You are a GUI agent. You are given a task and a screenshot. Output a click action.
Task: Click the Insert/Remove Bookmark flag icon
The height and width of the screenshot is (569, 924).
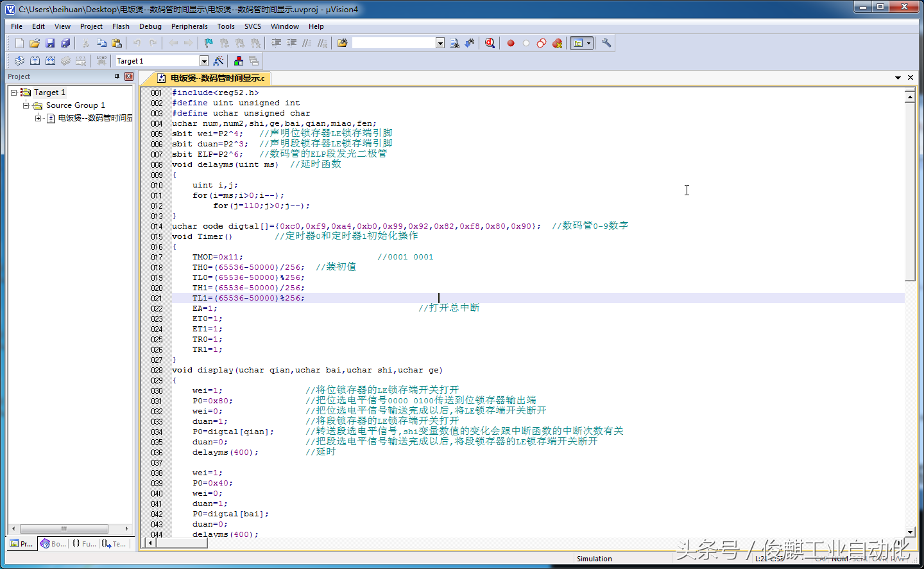(x=209, y=43)
